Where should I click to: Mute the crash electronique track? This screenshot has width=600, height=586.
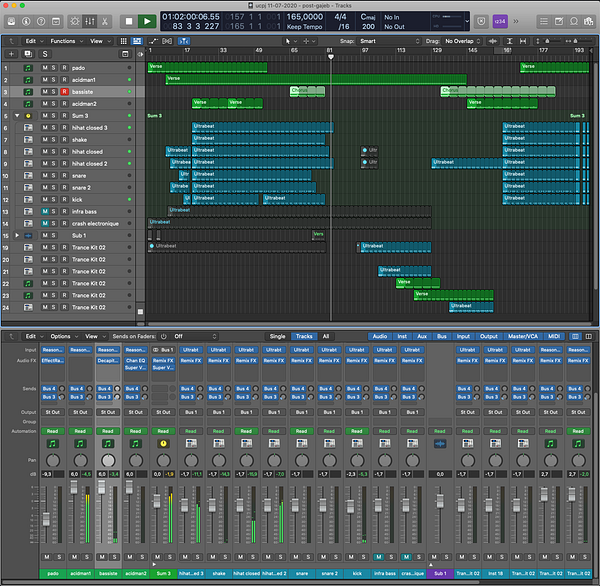45,224
